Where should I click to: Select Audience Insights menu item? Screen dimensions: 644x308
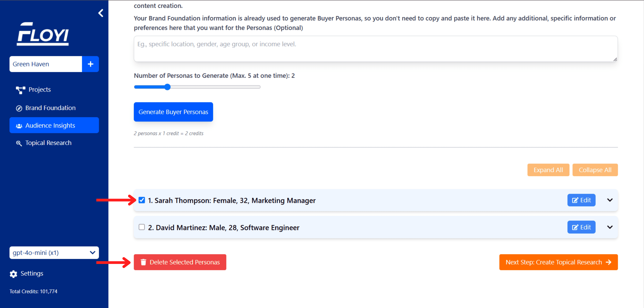(54, 125)
